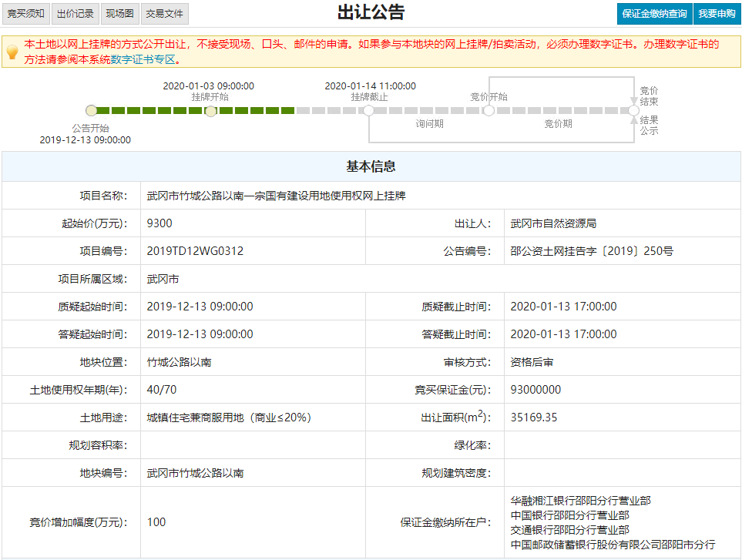Screen dimensions: 742x560
Task: Click the 出让公告 page title
Action: pyautogui.click(x=371, y=12)
